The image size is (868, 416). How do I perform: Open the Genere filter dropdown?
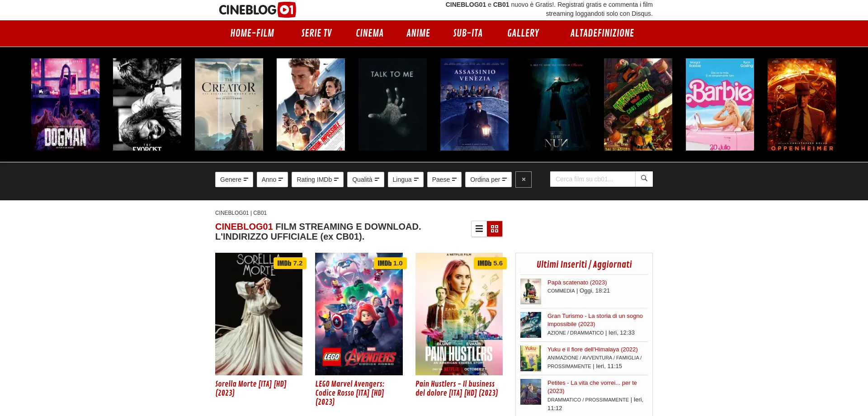pos(234,180)
